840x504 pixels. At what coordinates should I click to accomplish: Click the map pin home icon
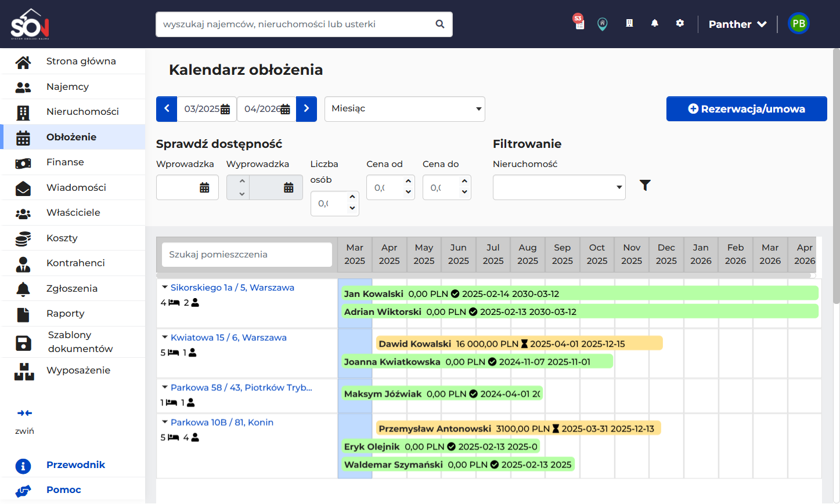click(x=603, y=24)
